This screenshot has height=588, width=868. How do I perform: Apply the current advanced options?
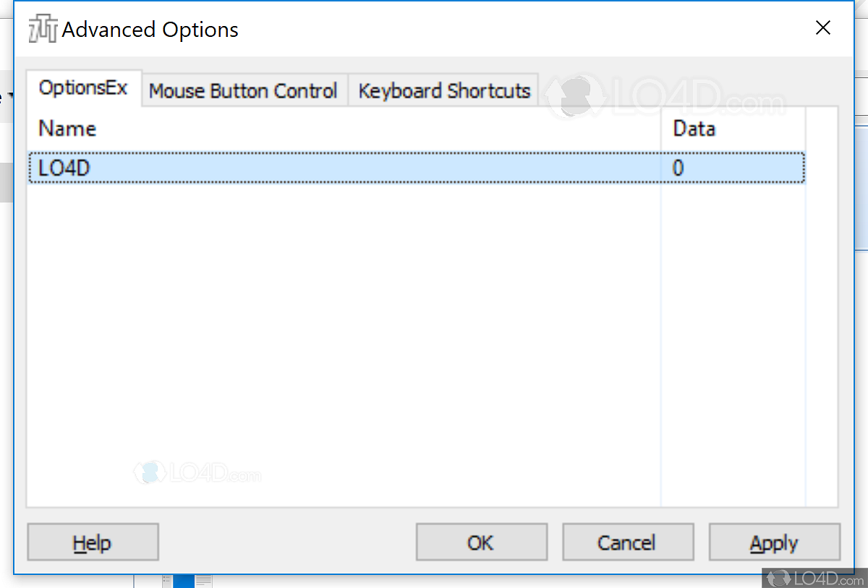775,542
